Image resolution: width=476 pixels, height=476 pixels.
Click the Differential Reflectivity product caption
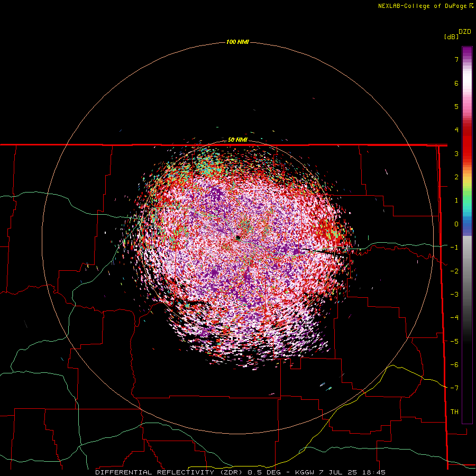[x=240, y=472]
